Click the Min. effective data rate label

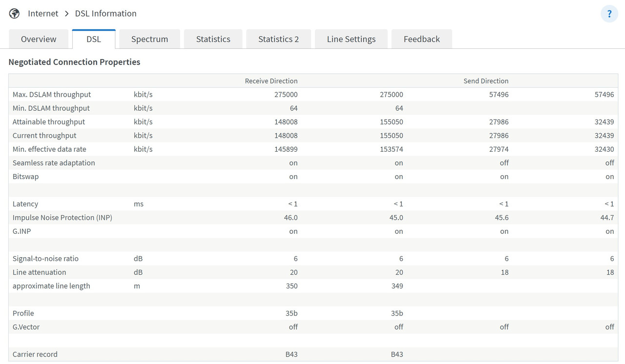click(x=49, y=149)
